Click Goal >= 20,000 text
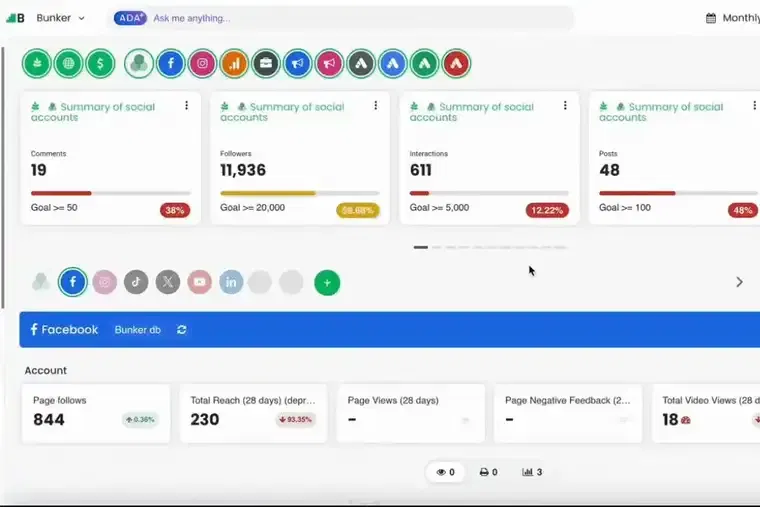Viewport: 760px width, 507px height. pos(253,207)
